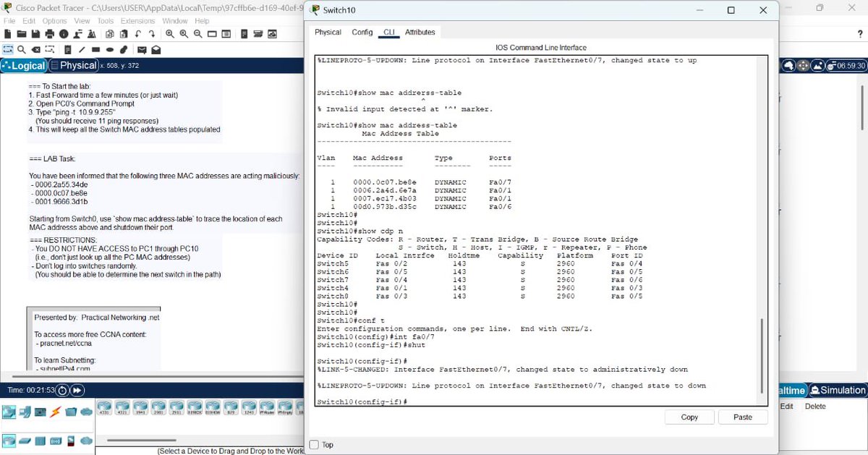Viewport: 868px width, 455px height.
Task: Click the Paste button below CLI
Action: (743, 417)
